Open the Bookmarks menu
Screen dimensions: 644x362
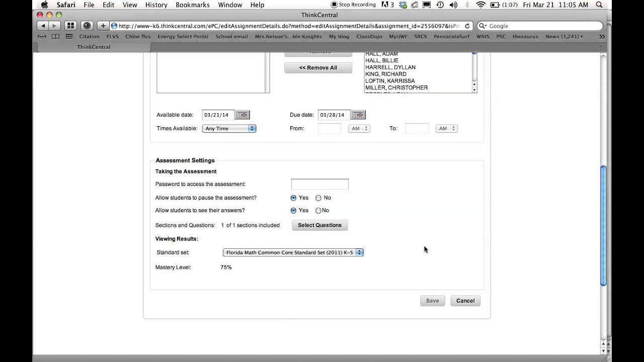pyautogui.click(x=193, y=5)
